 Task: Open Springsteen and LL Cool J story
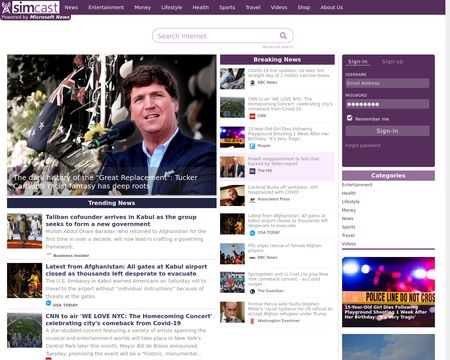(x=288, y=279)
